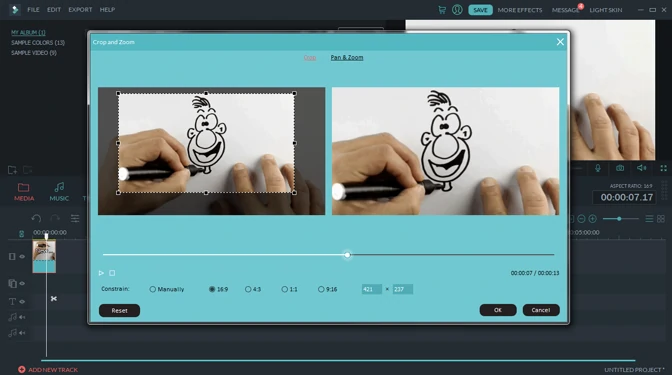Confirm crop with the OK button
Image resolution: width=672 pixels, height=375 pixels.
pos(498,310)
